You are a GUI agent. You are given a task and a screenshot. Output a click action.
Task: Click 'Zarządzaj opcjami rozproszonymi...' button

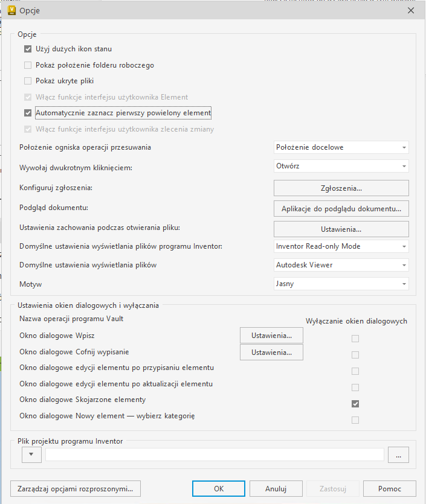76,488
